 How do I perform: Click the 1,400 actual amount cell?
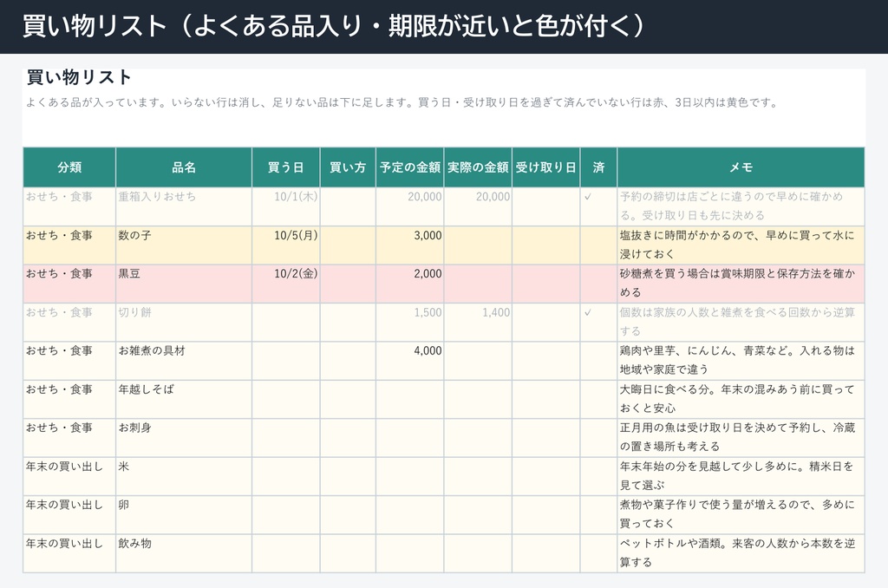click(x=478, y=323)
